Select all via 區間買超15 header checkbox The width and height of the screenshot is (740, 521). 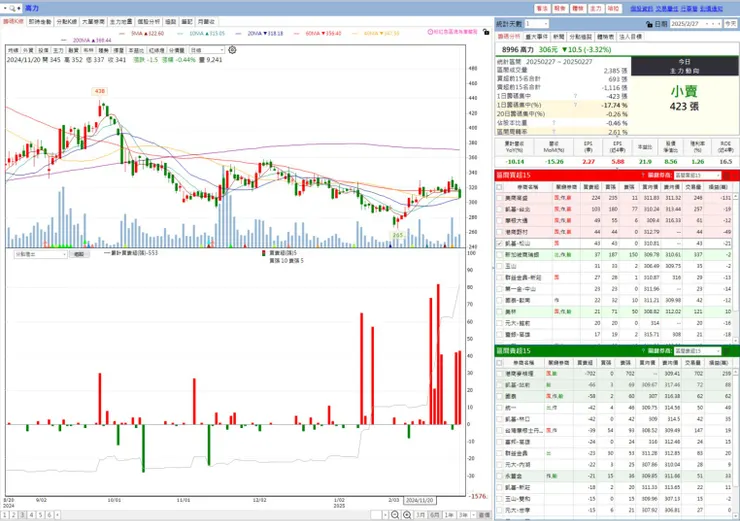click(x=499, y=187)
